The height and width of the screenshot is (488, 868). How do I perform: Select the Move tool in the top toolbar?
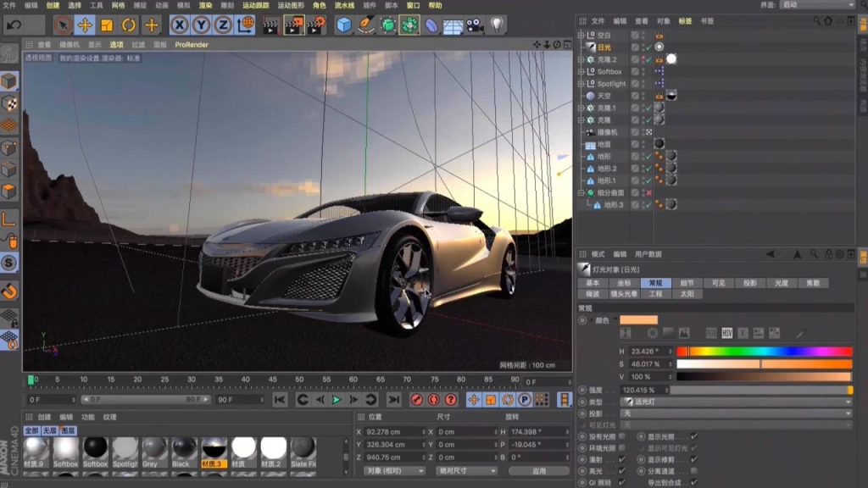click(83, 27)
